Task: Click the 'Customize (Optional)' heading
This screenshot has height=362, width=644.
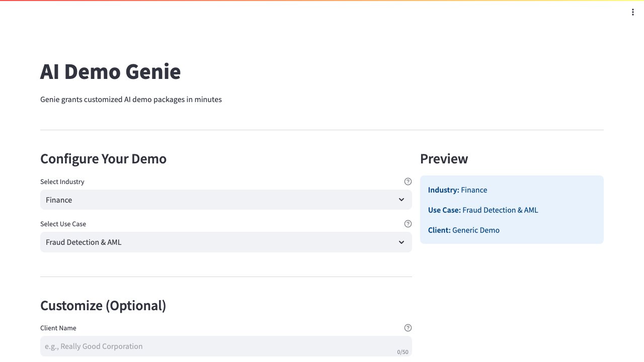Action: (x=103, y=306)
